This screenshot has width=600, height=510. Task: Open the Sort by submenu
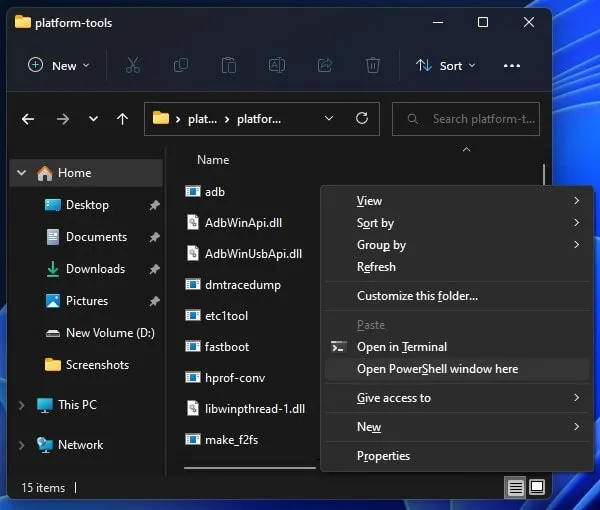point(457,223)
